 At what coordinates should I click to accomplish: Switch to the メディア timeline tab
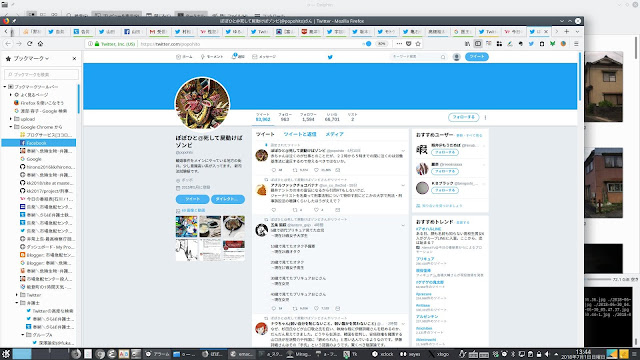coord(334,134)
